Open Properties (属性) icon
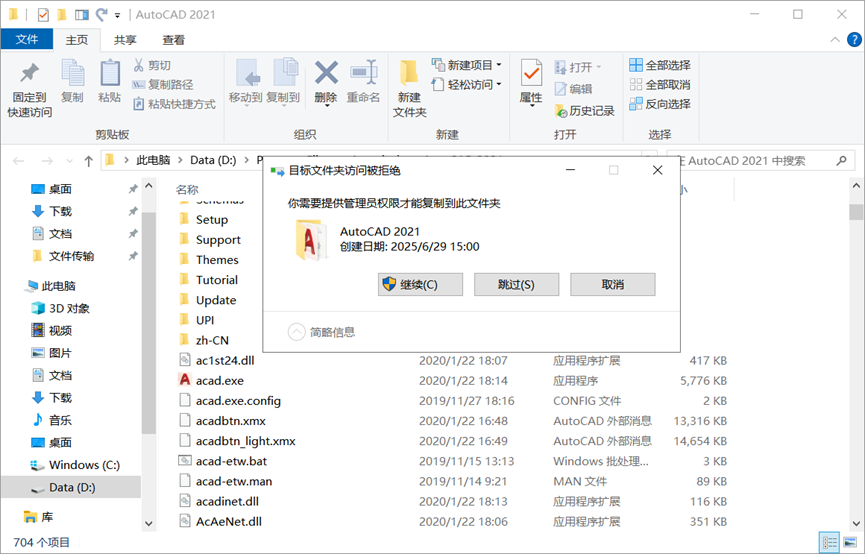Image resolution: width=865 pixels, height=554 pixels. click(x=531, y=73)
